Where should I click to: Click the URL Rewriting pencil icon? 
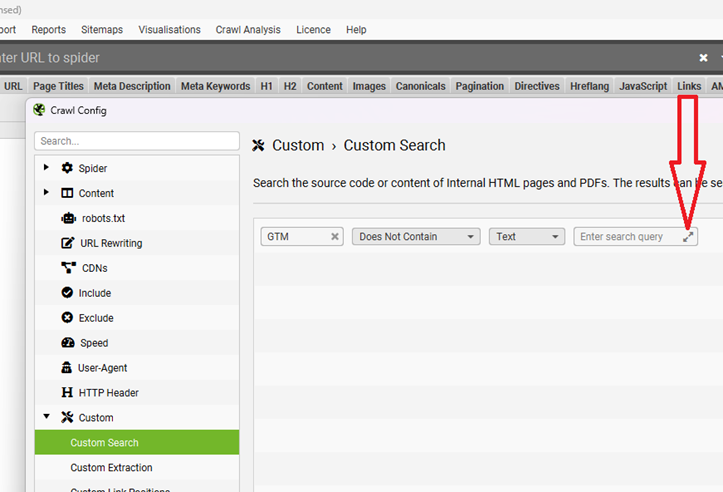(x=67, y=243)
